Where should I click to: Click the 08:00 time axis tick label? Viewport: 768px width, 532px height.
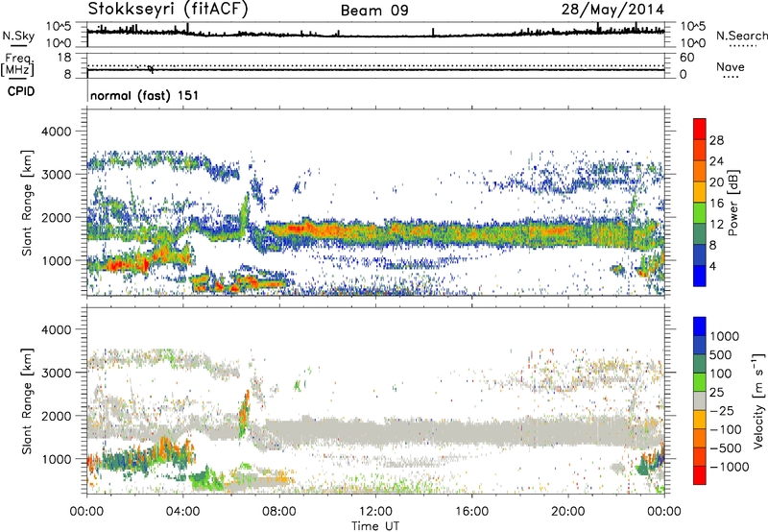279,512
